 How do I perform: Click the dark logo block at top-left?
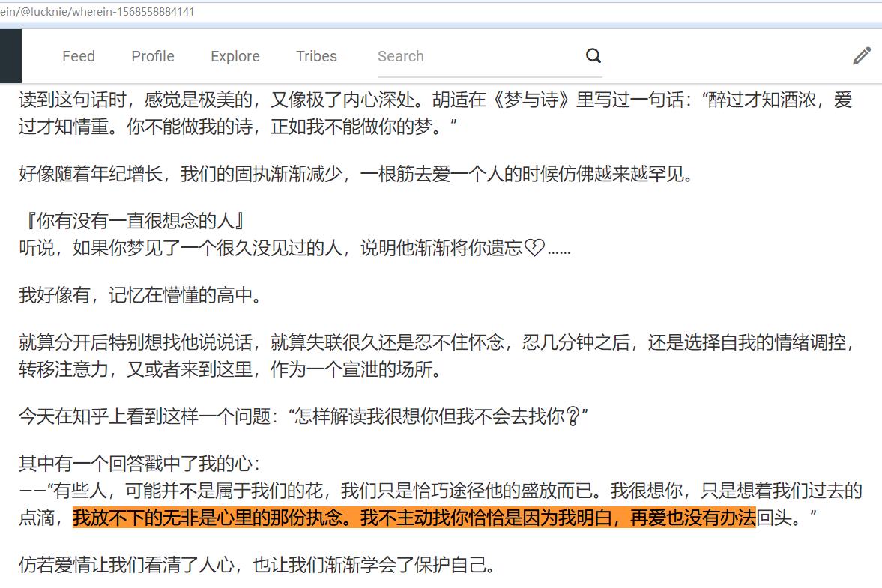tap(10, 56)
